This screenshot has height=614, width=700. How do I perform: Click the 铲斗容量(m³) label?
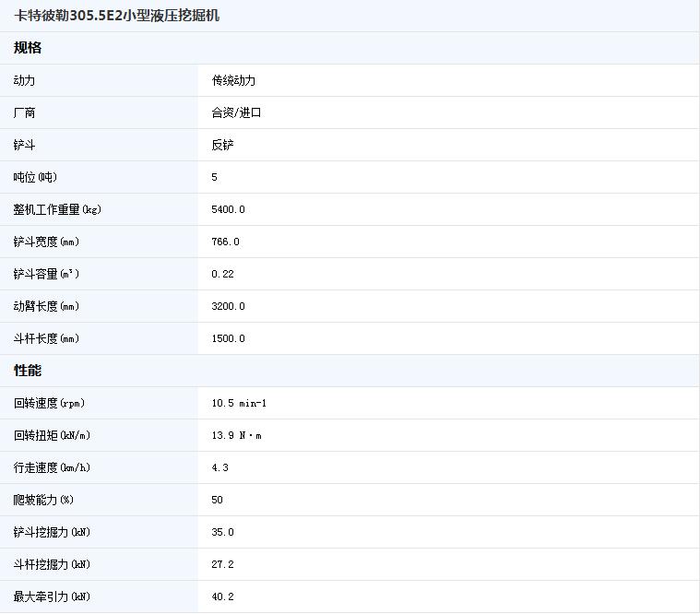pos(46,274)
